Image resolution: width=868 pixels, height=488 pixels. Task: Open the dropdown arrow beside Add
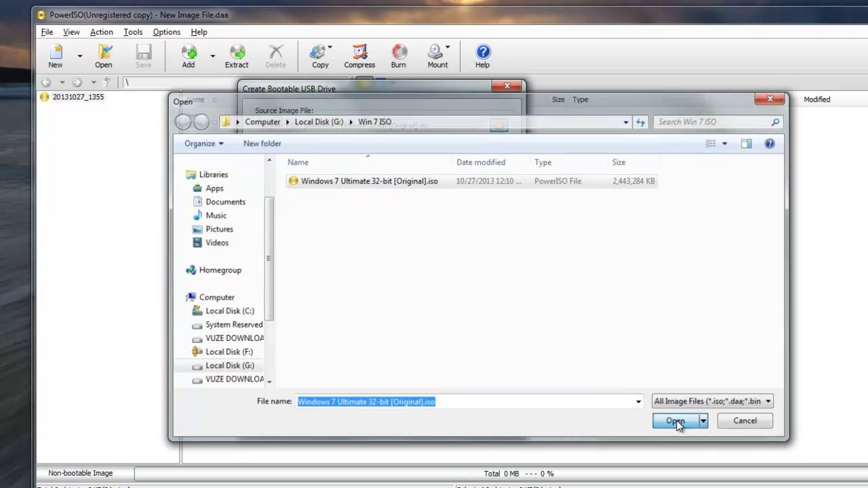coord(212,56)
